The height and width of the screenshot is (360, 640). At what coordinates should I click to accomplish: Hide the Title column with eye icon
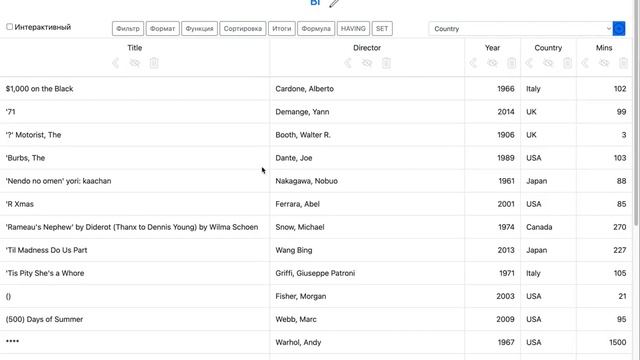135,63
